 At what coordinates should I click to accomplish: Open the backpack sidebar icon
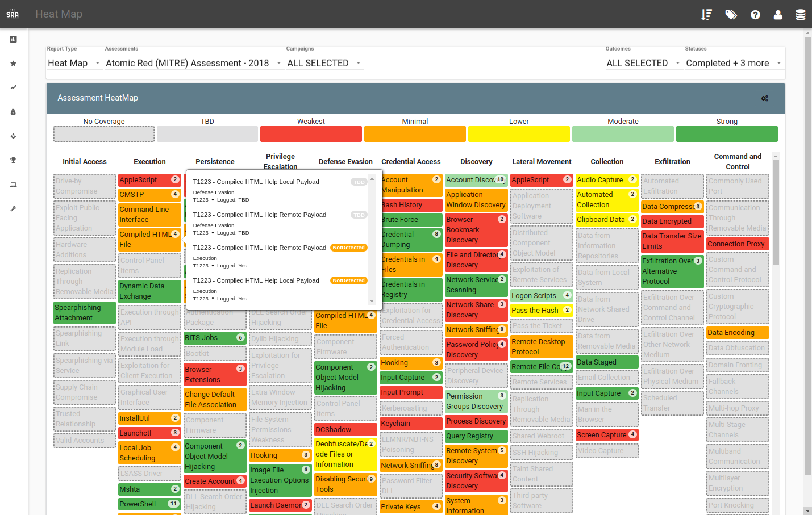click(x=13, y=112)
